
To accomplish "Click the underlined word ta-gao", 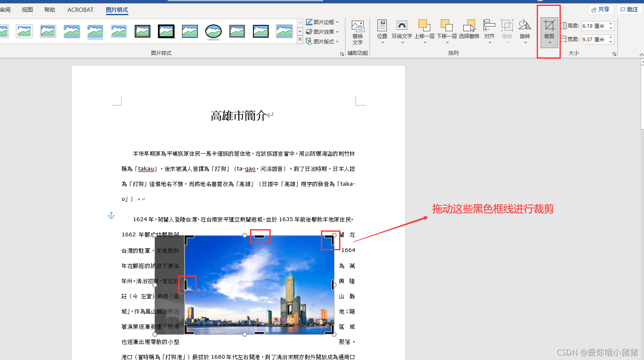I will 247,169.
